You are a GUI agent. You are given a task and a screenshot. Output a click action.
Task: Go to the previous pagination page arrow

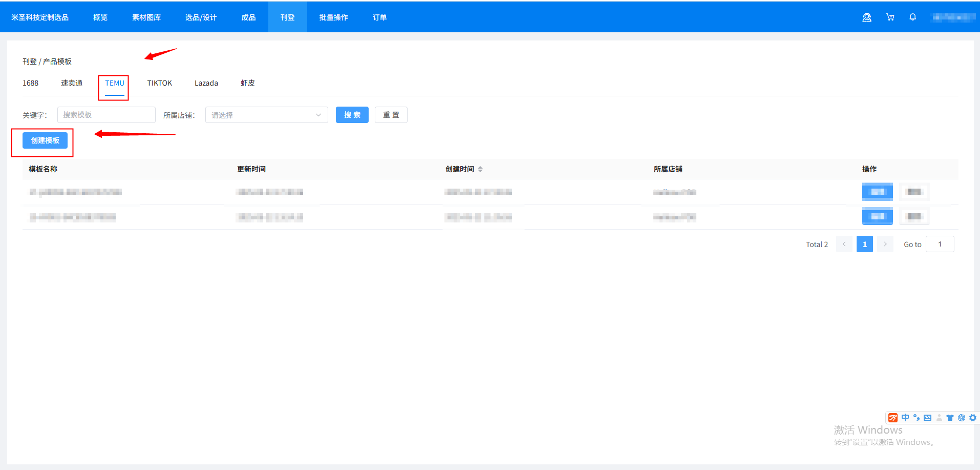(x=844, y=244)
